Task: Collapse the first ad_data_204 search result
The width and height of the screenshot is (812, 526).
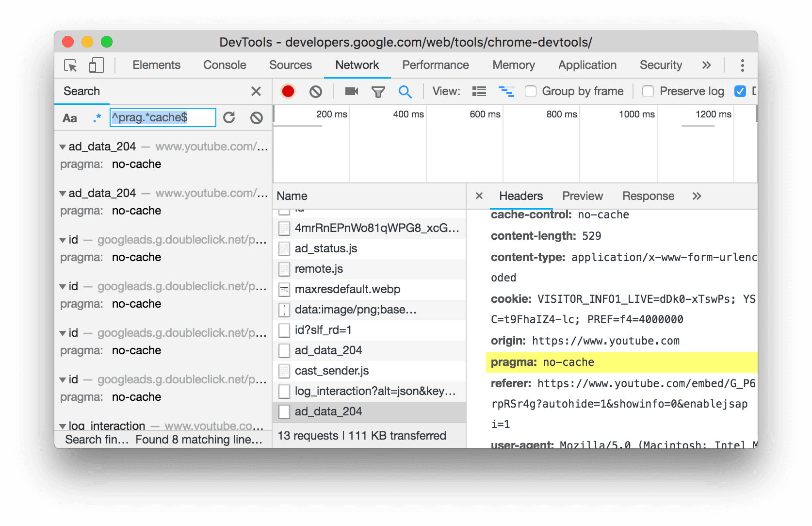Action: [x=62, y=146]
